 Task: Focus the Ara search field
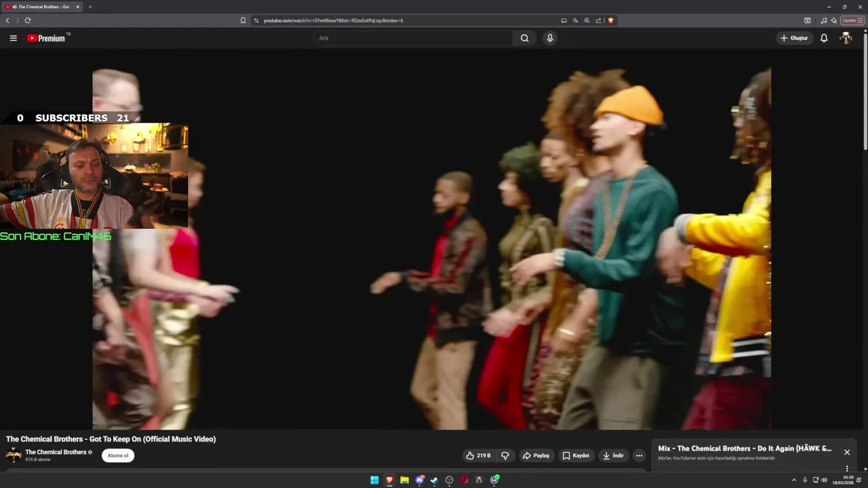413,38
